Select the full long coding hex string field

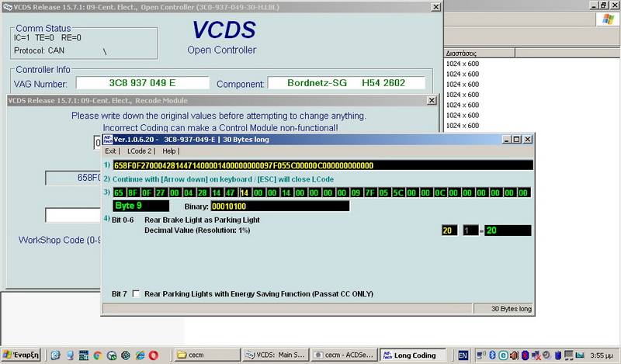pos(323,165)
